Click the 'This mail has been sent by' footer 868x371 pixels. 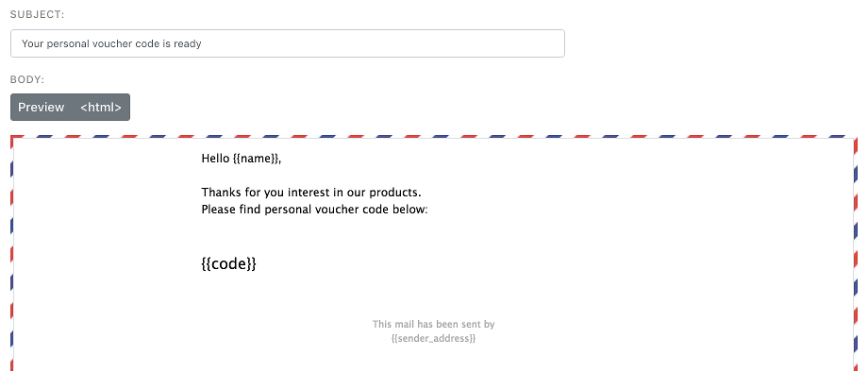tap(433, 324)
